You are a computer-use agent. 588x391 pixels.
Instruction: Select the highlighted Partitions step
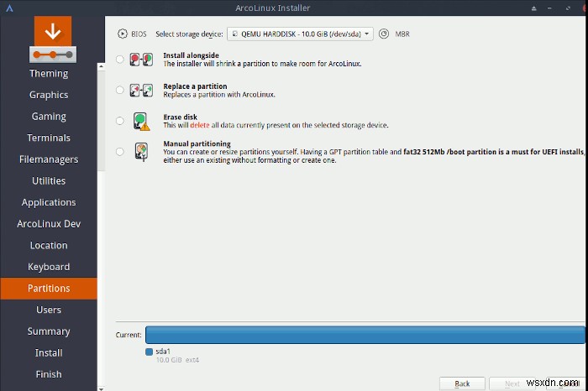(49, 289)
